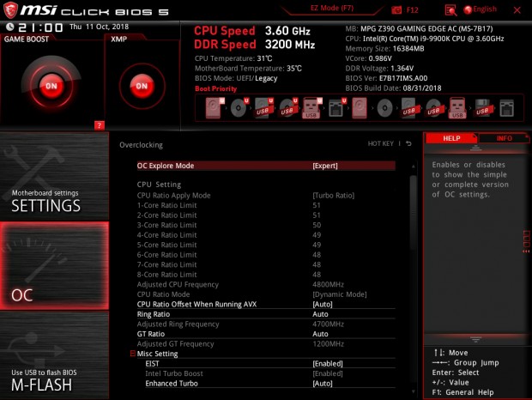This screenshot has width=532, height=400.
Task: Click Adjusted CPU Frequency 4800MHz
Action: click(328, 284)
